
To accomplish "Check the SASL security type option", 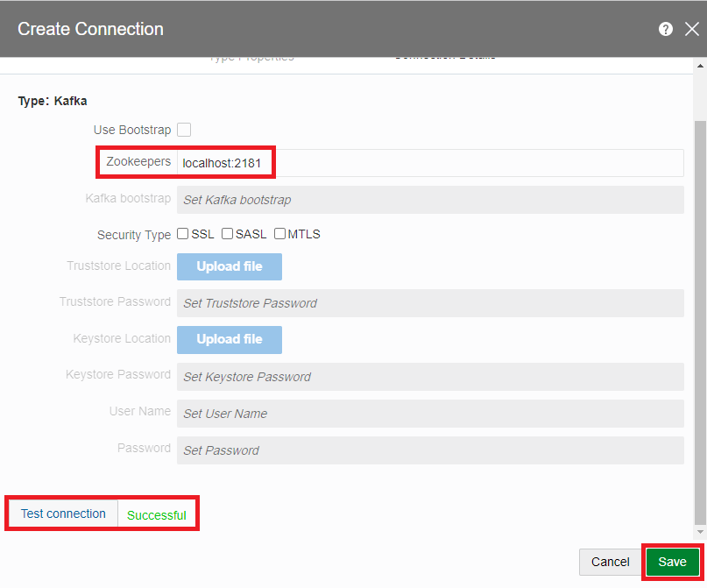I will (x=227, y=234).
